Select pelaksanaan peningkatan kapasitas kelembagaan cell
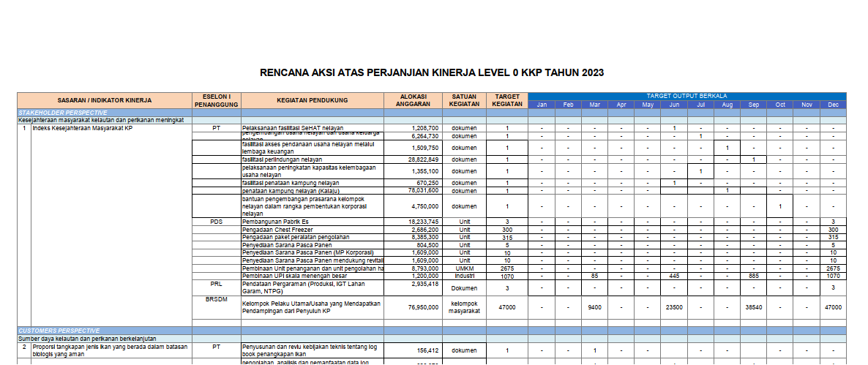This screenshot has height=365, width=868. pos(313,171)
